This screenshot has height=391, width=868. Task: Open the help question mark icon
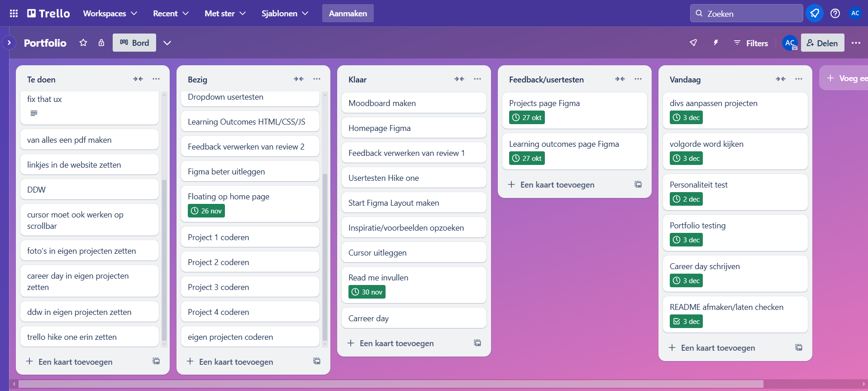click(x=835, y=14)
